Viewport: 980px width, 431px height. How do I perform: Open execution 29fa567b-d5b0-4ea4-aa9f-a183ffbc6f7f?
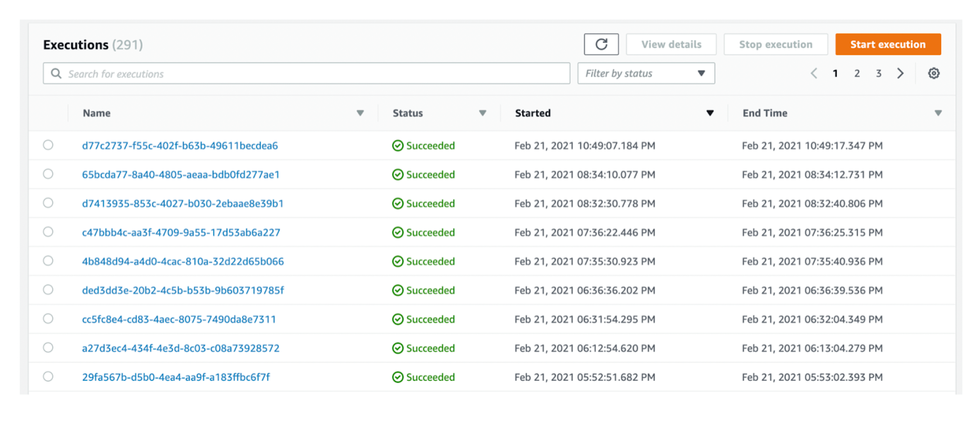[176, 377]
